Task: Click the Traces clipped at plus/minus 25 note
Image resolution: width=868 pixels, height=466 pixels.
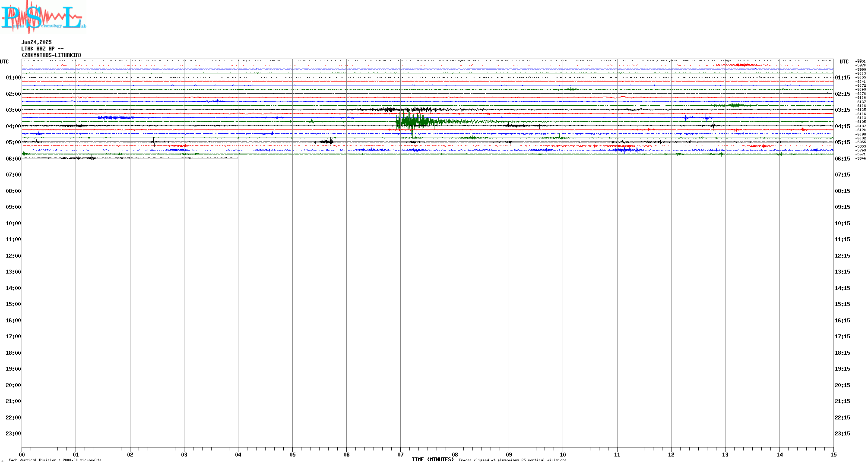Action: (x=513, y=460)
